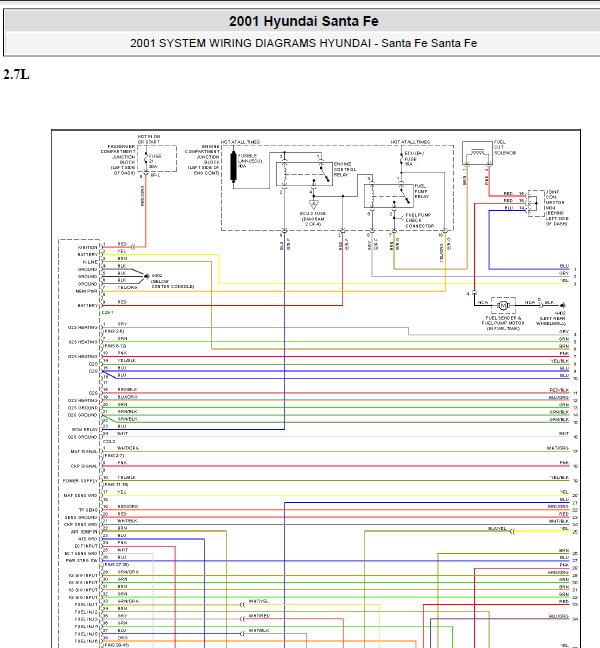
Task: Click the ECU (B+) 15A fuse symbol
Action: coord(401,159)
